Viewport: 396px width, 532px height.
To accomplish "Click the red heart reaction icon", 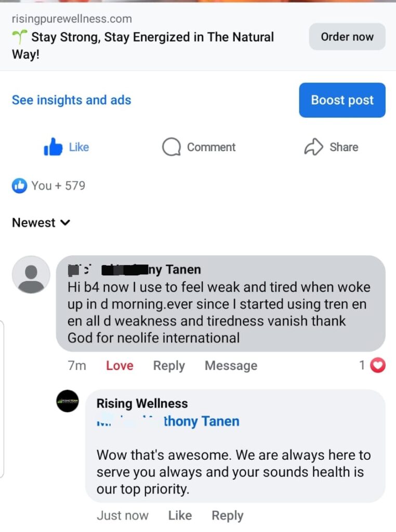I will tap(378, 366).
